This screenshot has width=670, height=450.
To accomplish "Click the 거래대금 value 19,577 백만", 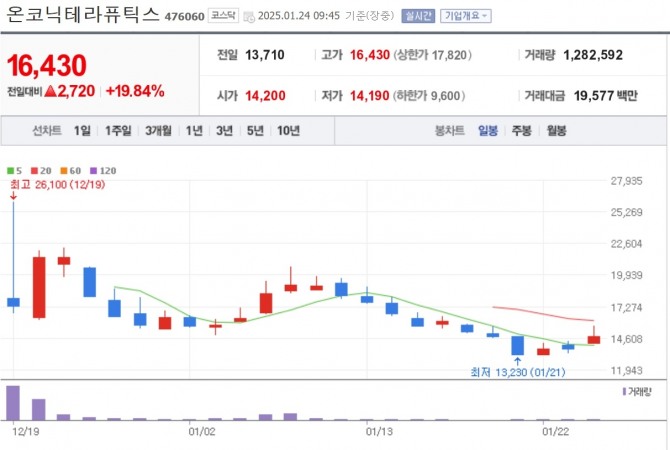I will click(x=605, y=95).
